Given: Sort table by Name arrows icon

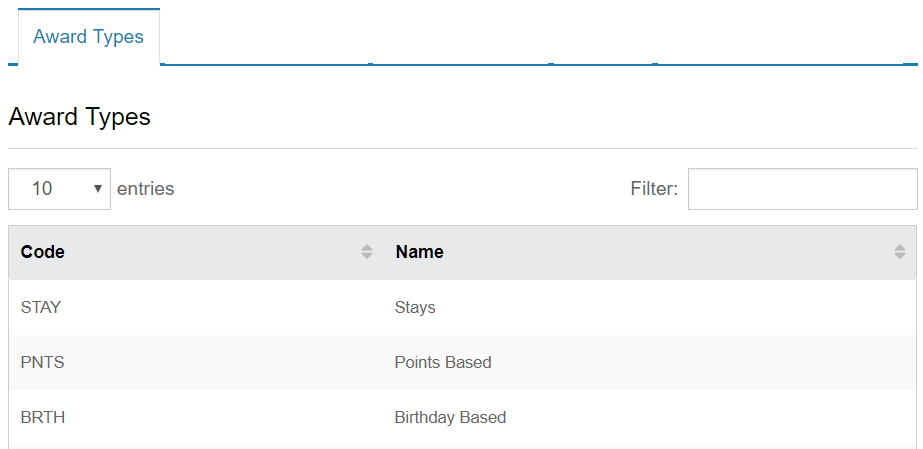Looking at the screenshot, I should click(899, 252).
